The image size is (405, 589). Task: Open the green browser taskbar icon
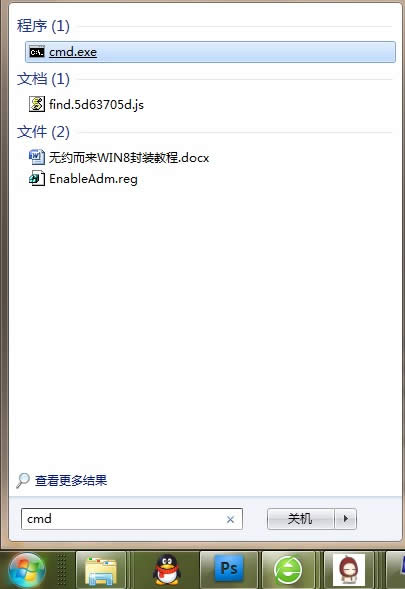[x=288, y=571]
